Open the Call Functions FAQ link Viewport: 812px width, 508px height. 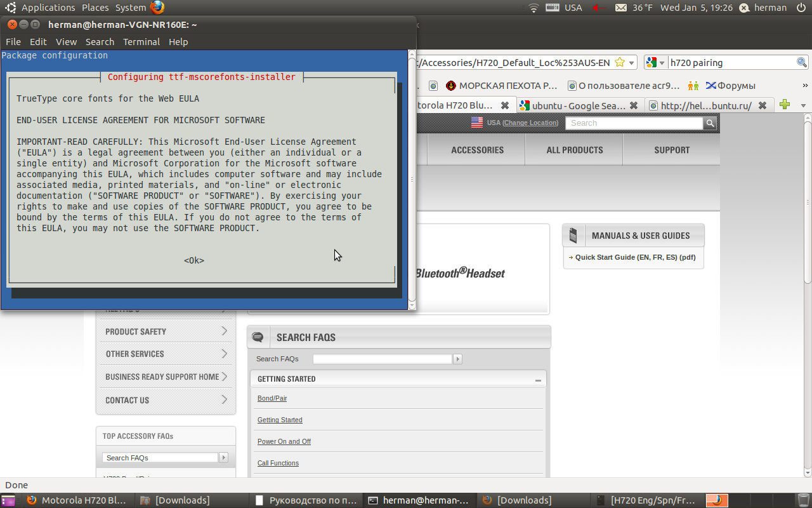click(x=278, y=463)
